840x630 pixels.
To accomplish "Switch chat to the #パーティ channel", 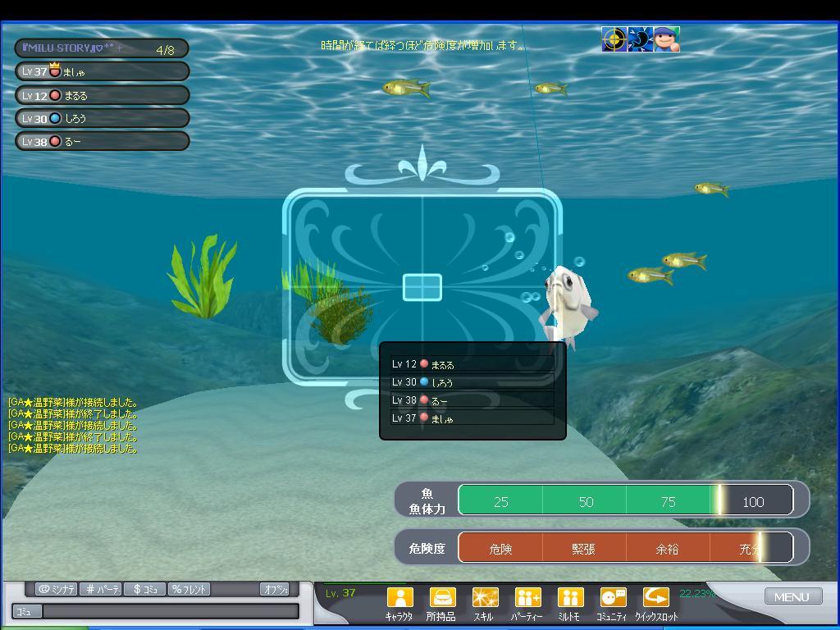I will coord(103,589).
